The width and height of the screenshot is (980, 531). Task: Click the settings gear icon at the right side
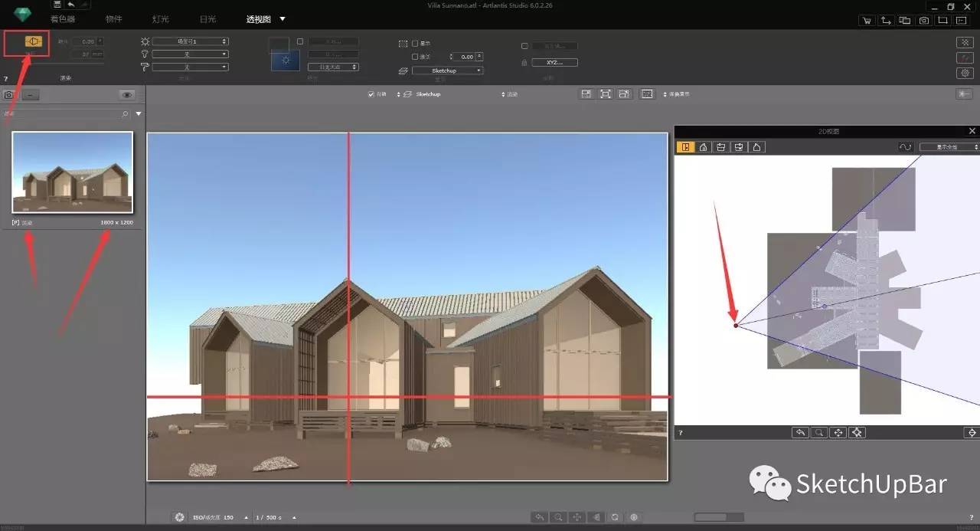point(965,73)
